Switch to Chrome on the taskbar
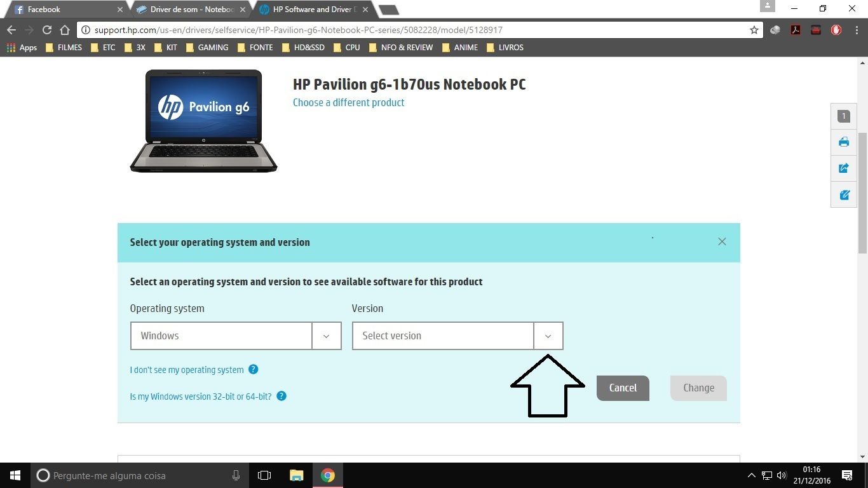Screen dimensions: 868x488 328,475
